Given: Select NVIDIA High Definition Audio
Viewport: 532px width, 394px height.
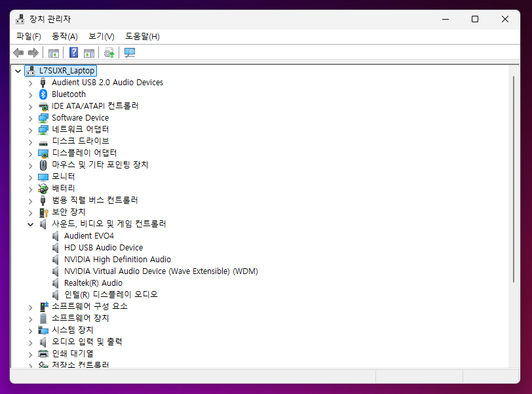Looking at the screenshot, I should 117,260.
